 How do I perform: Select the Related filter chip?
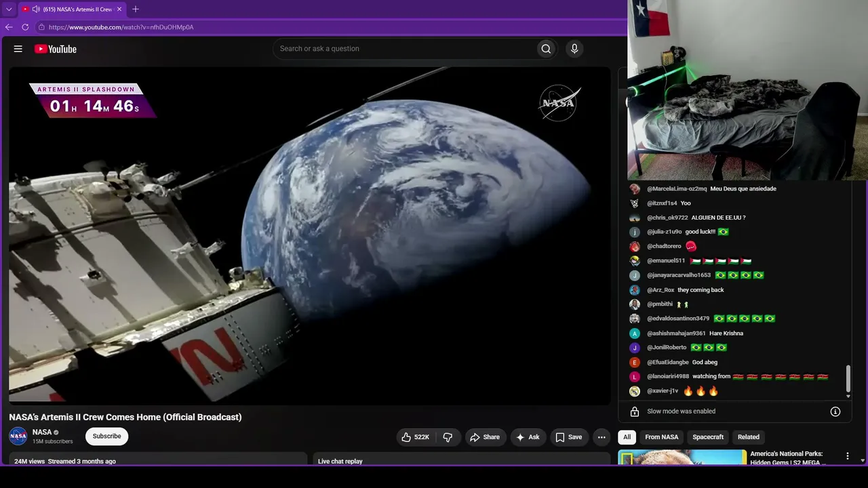coord(749,437)
